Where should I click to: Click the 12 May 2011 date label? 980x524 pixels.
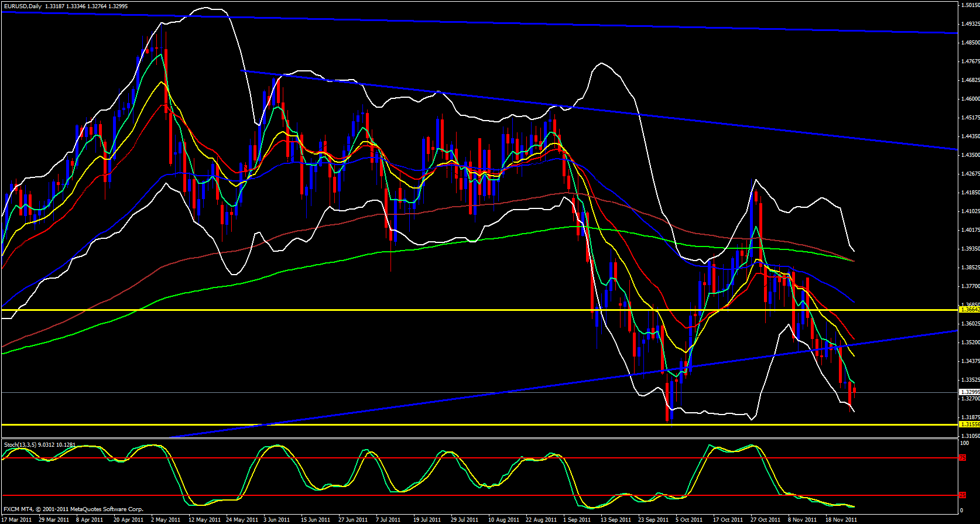pyautogui.click(x=204, y=519)
